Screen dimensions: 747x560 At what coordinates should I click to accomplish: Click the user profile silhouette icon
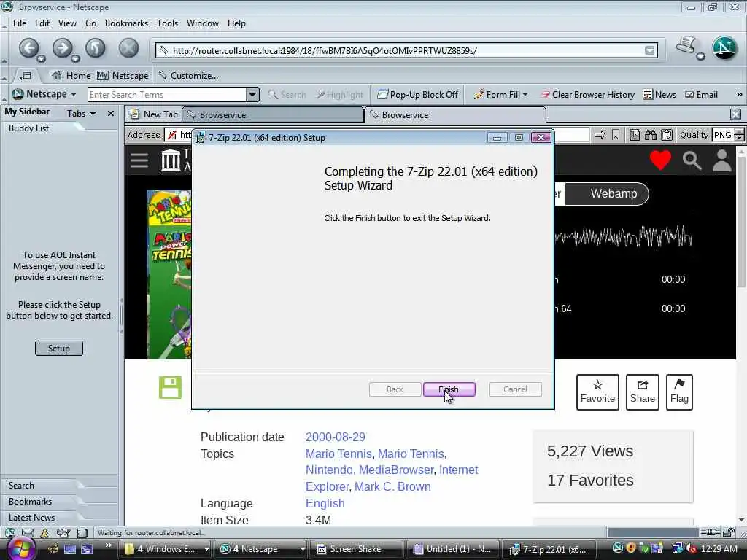[x=721, y=160]
